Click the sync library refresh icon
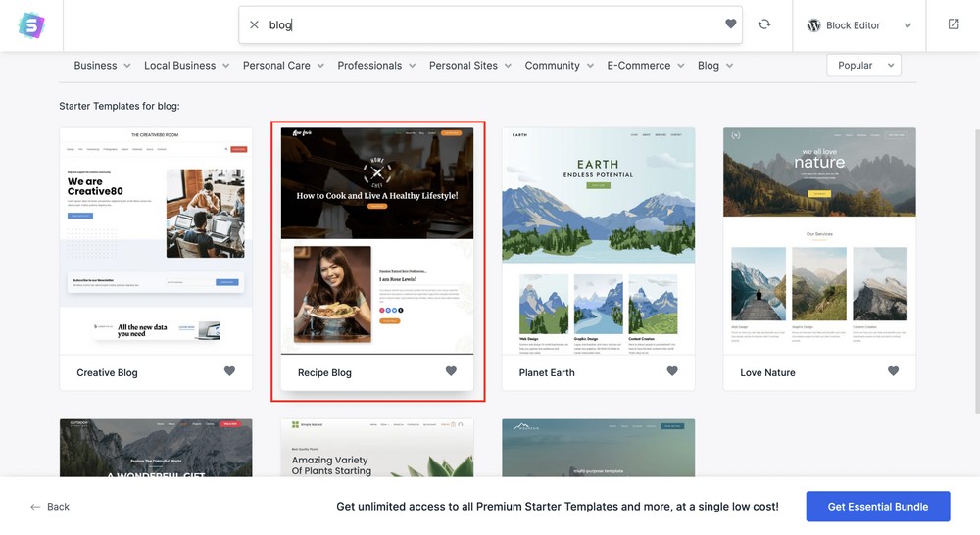Image resolution: width=980 pixels, height=535 pixels. (x=763, y=24)
